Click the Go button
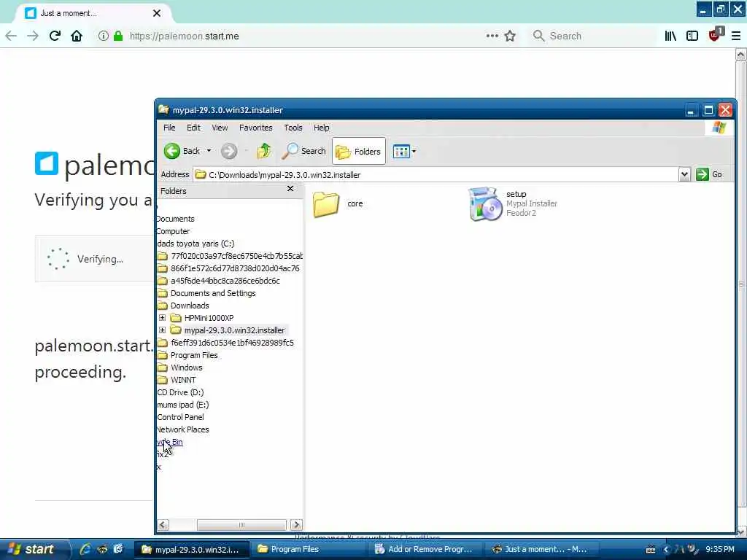747x560 pixels. coord(709,175)
